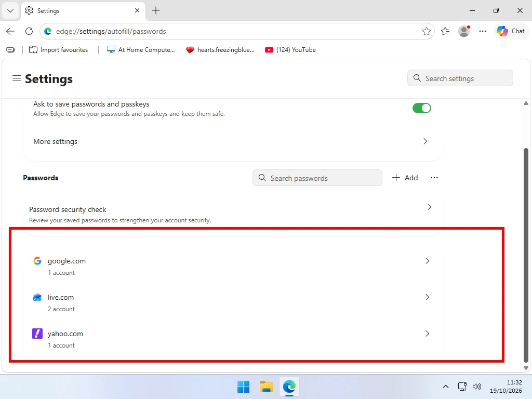
Task: Open the Settings hamburger menu
Action: pyautogui.click(x=16, y=78)
